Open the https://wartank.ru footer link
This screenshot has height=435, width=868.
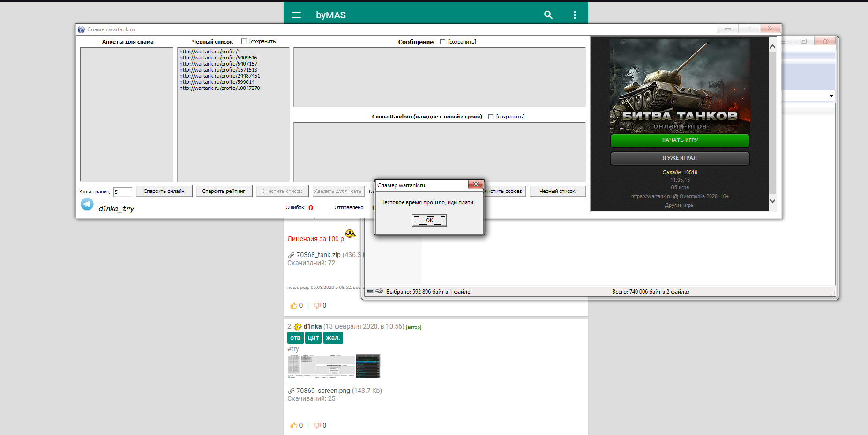point(651,196)
